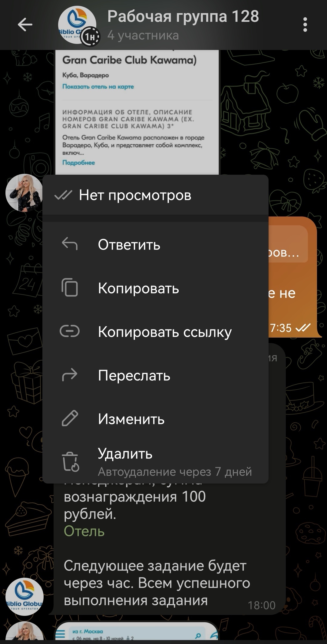Open the Нет просмотров views row
The image size is (327, 644).
coord(155,195)
